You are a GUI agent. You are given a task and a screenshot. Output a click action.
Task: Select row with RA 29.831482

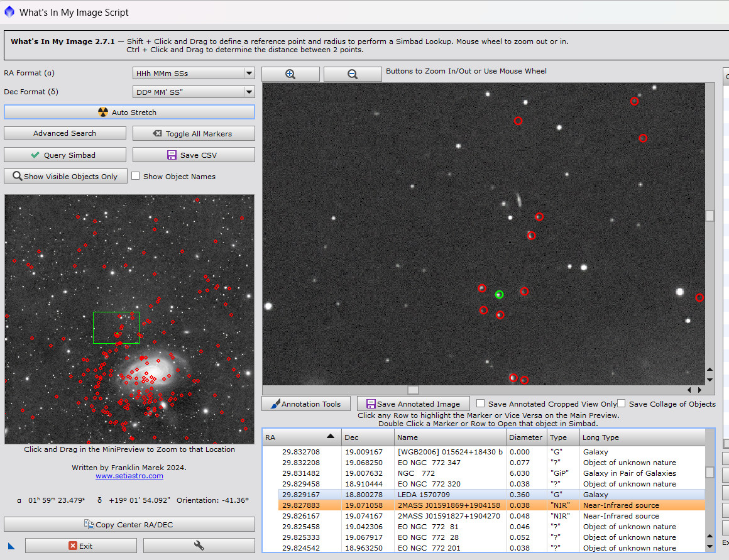pos(491,473)
